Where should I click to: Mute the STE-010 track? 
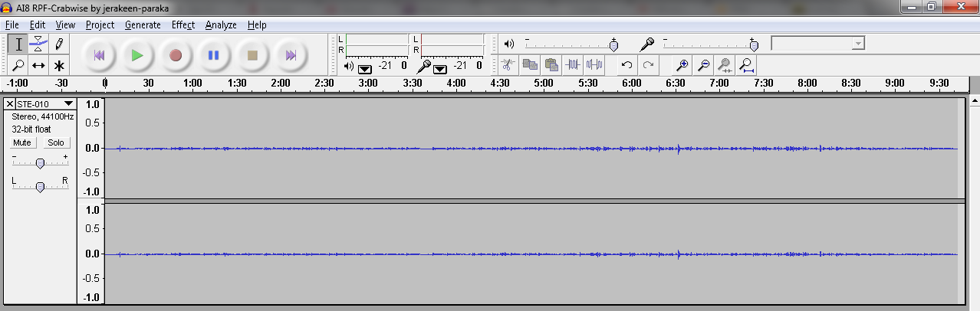[x=22, y=142]
